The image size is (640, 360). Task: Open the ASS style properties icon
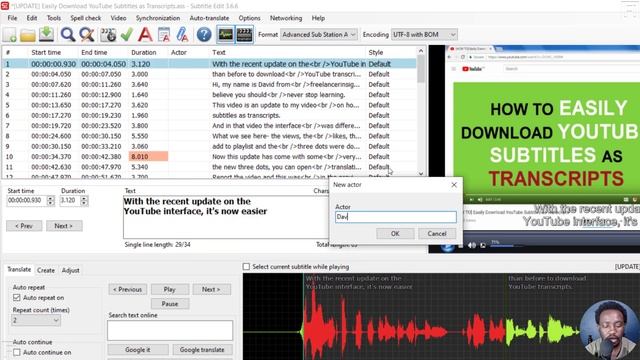[164, 35]
